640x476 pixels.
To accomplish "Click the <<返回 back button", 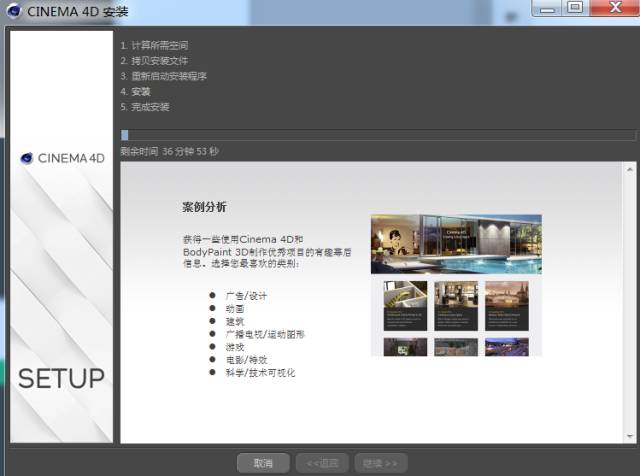I will click(321, 463).
